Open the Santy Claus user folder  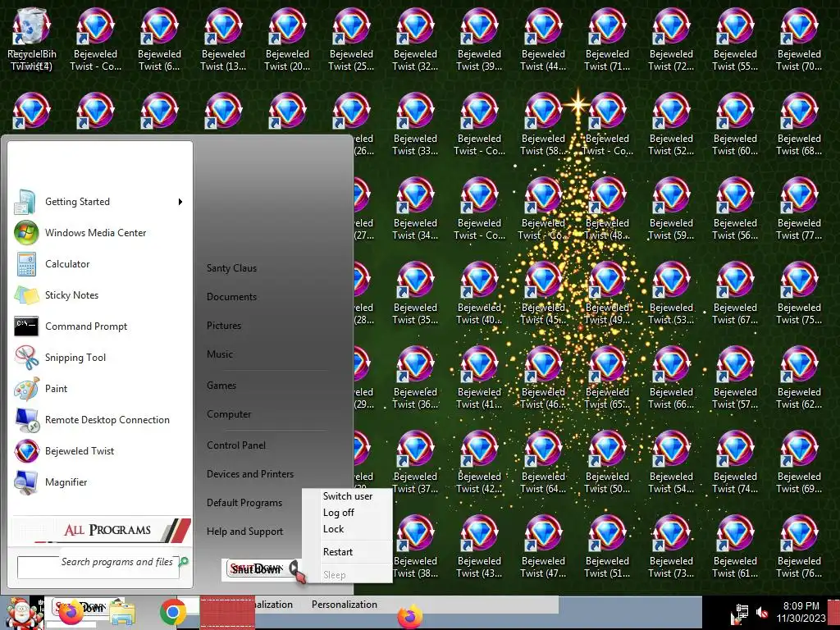231,268
